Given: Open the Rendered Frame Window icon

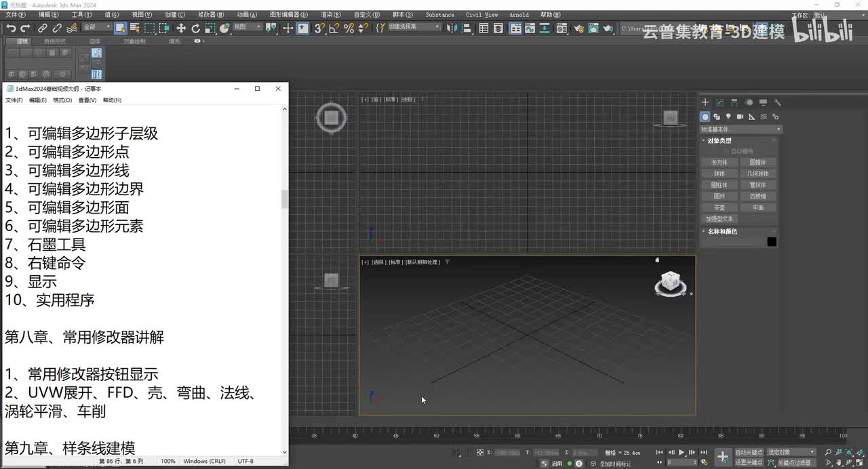Looking at the screenshot, I should click(x=593, y=28).
